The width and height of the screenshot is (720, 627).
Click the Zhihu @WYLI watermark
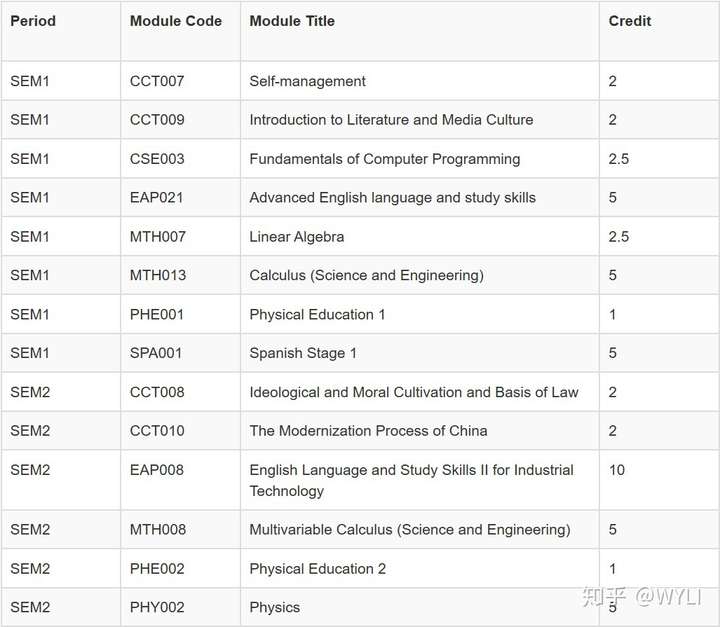649,597
